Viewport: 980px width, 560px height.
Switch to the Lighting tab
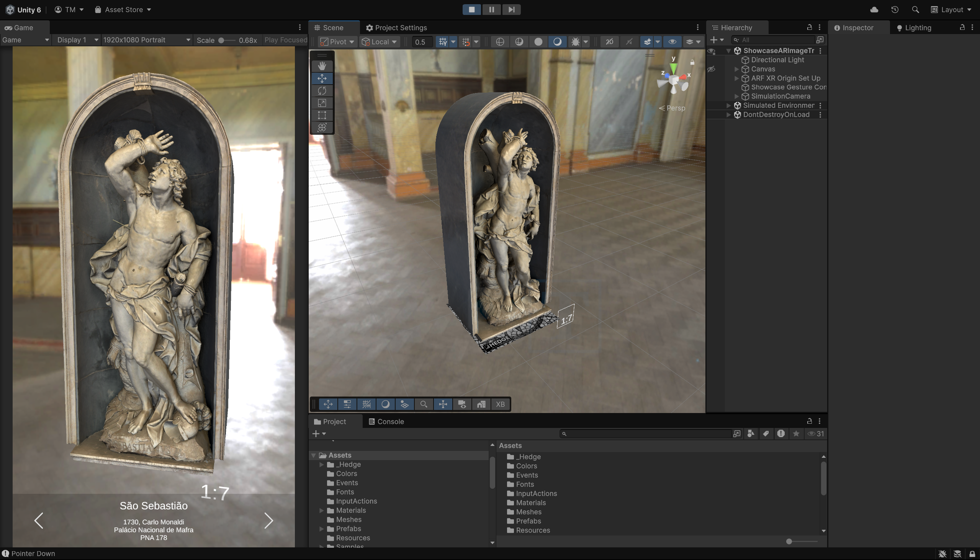[917, 28]
